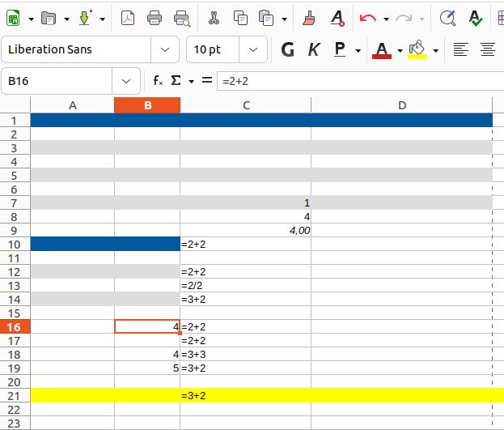Click cell C8 containing 4
504x430 pixels.
point(246,216)
